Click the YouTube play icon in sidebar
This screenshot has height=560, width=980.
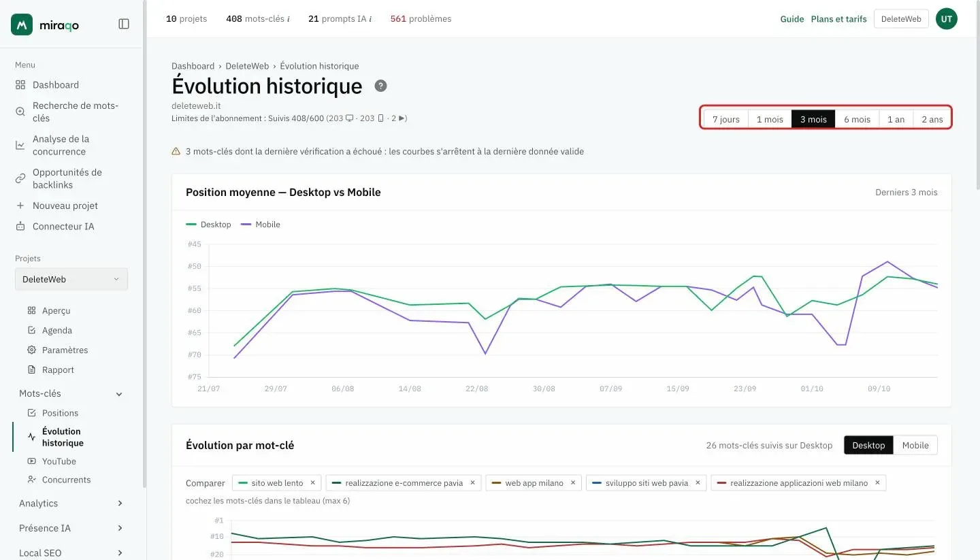pos(31,461)
